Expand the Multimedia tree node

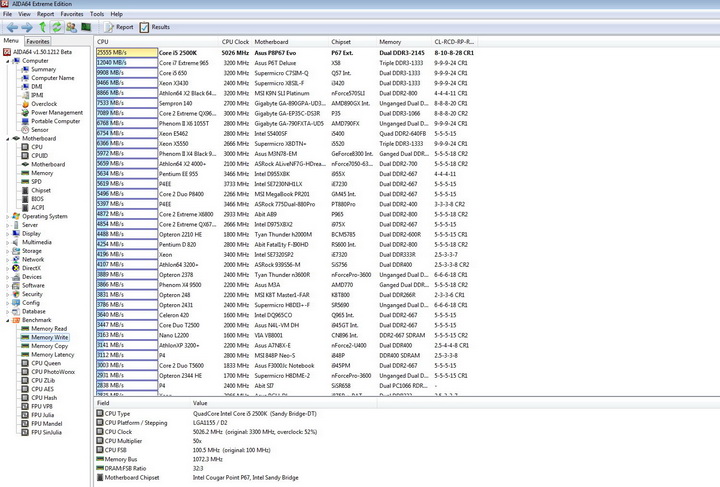point(7,242)
